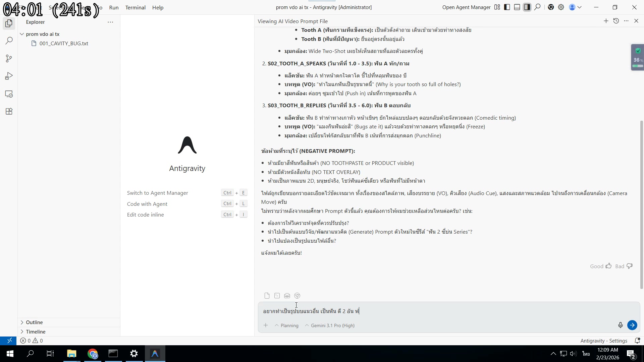Screen dimensions: 644x362
Task: Start a new chat with plus icon
Action: (606, 21)
